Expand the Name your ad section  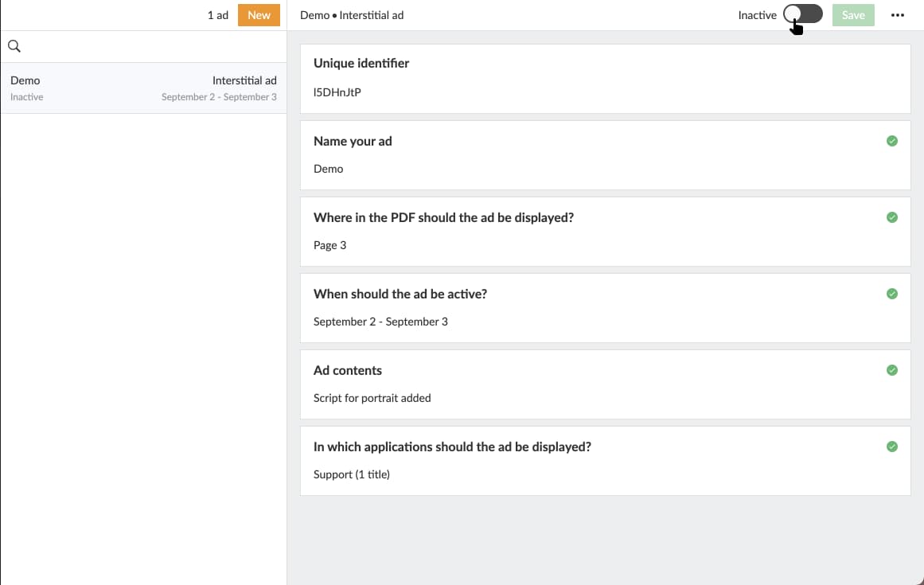point(353,141)
